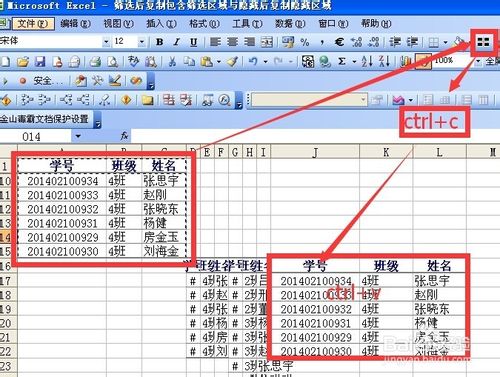
Task: Open the Control Toolbox hammer-wrench icon
Action: [x=97, y=81]
